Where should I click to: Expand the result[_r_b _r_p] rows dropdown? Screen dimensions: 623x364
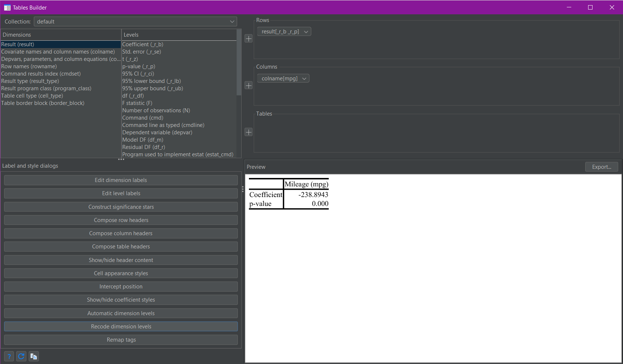pos(306,32)
